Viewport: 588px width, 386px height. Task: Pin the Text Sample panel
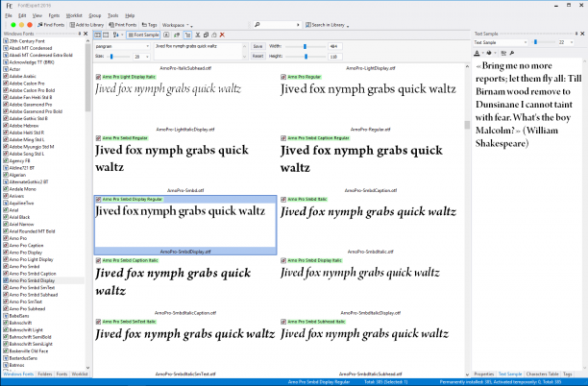(x=576, y=34)
